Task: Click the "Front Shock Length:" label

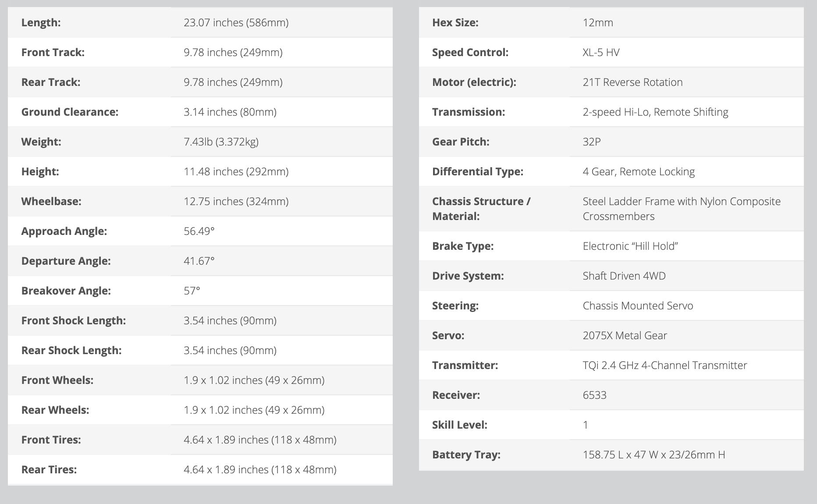Action: pos(74,321)
